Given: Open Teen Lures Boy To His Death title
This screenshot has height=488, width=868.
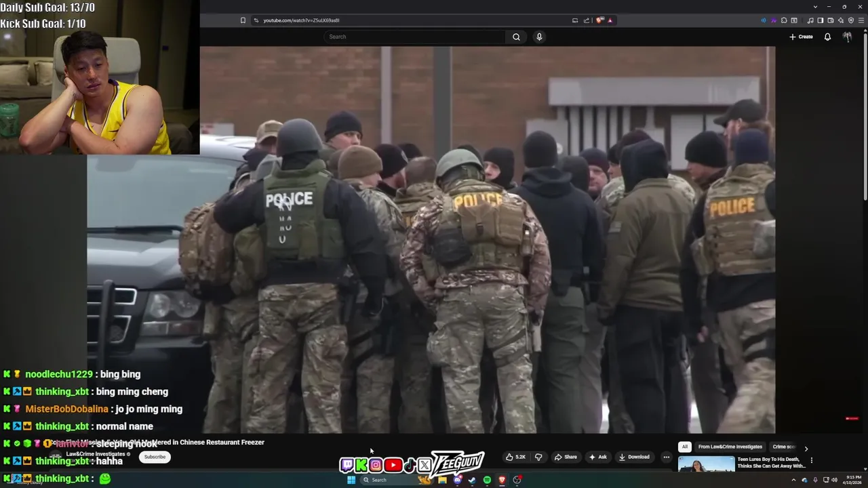Looking at the screenshot, I should pos(772,462).
